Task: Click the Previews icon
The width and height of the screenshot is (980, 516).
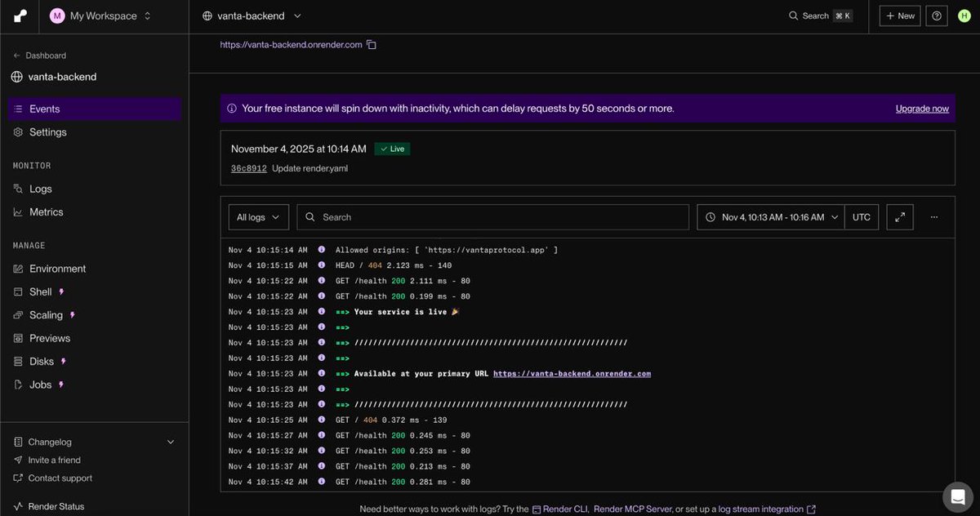Action: click(18, 338)
